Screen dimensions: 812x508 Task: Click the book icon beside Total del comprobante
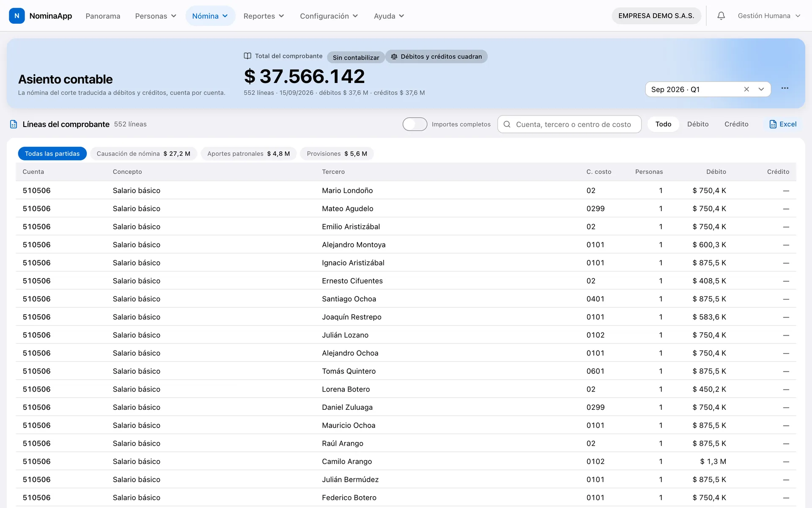click(248, 56)
